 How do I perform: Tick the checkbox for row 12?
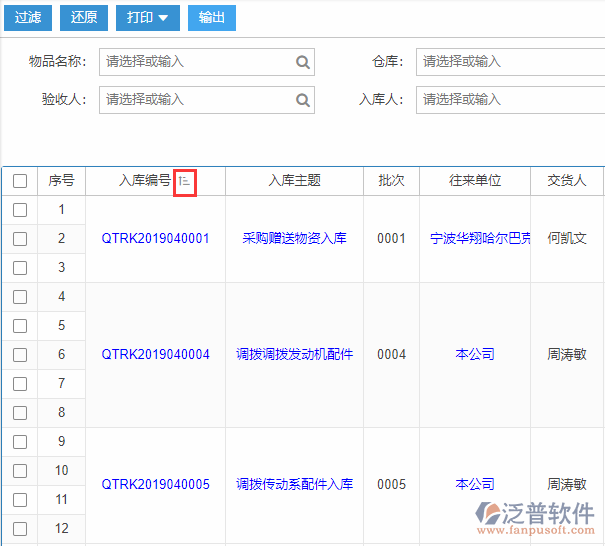pos(20,529)
